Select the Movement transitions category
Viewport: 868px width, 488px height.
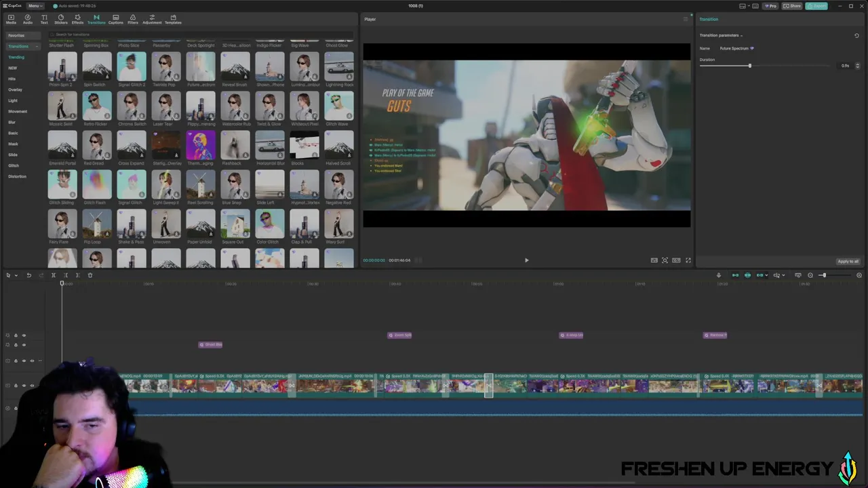tap(18, 111)
